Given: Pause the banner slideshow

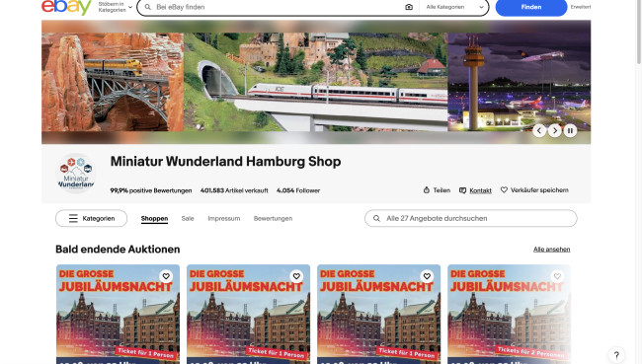Looking at the screenshot, I should [570, 131].
